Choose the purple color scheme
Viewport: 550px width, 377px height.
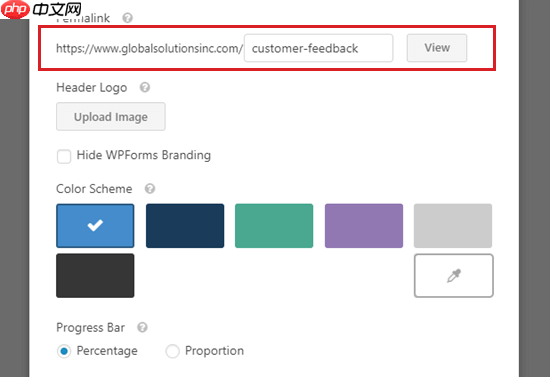pos(364,226)
